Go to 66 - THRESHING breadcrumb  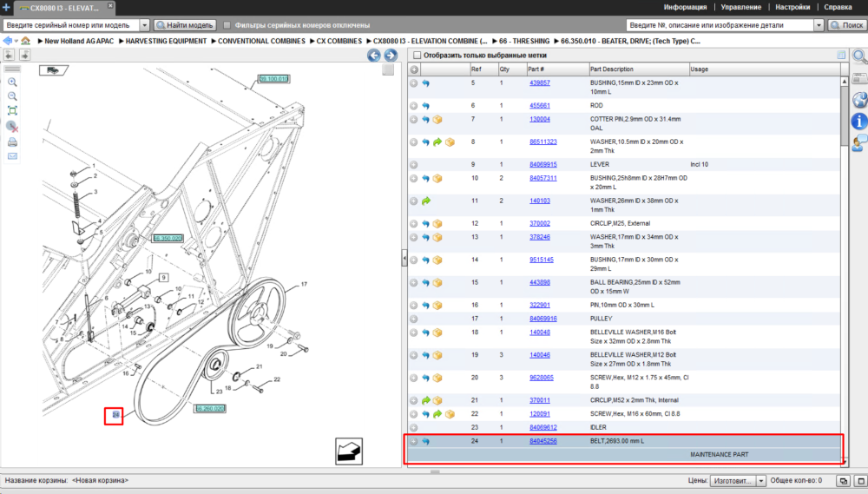pyautogui.click(x=524, y=41)
